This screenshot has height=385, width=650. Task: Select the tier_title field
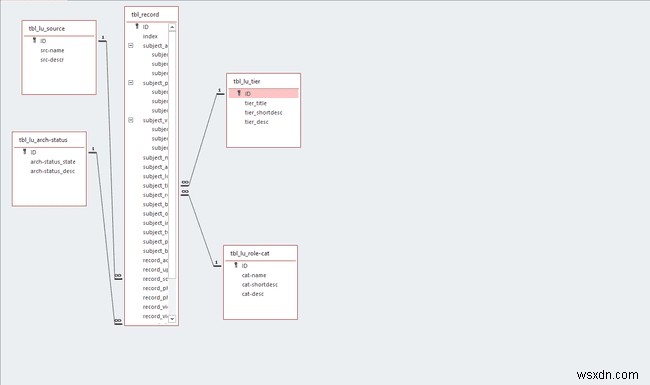tap(255, 103)
